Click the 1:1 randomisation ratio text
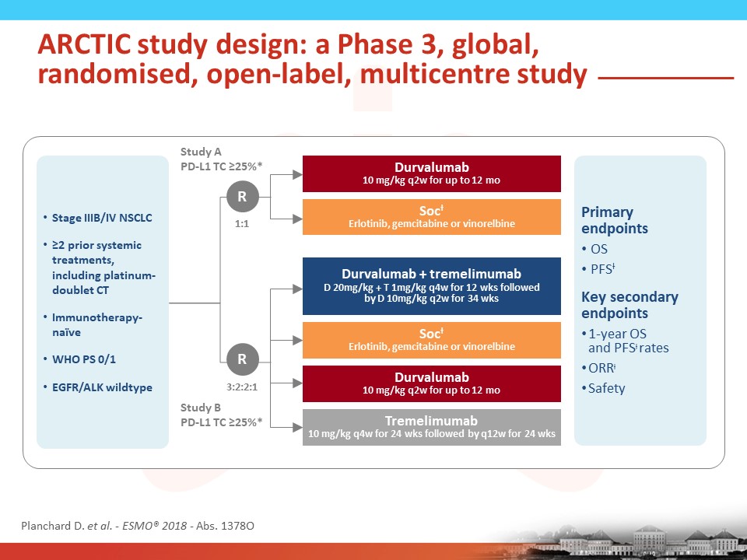Screen dimensions: 747x560 click(242, 224)
